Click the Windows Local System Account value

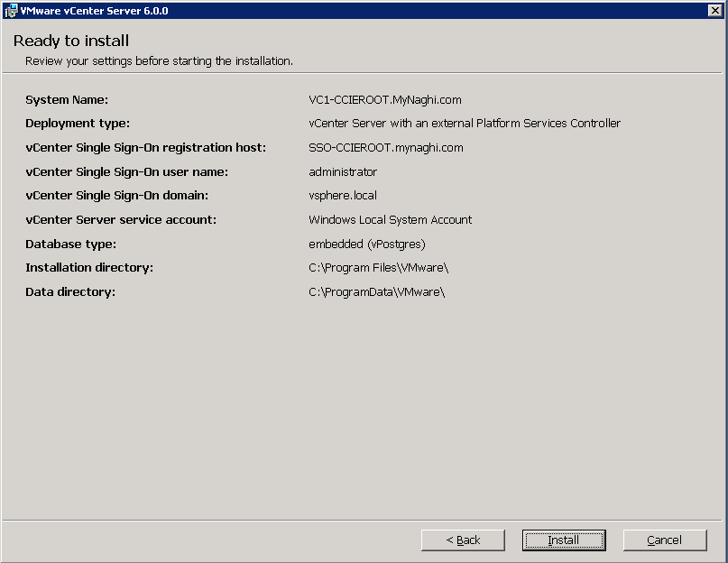point(390,219)
